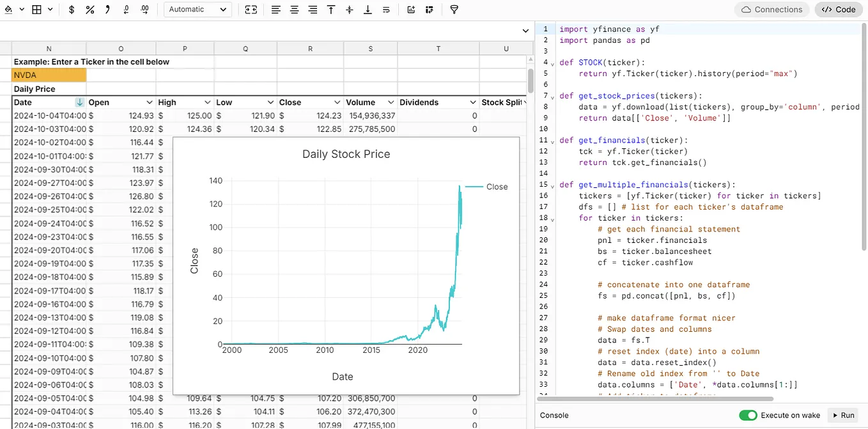The image size is (868, 429).
Task: Select the Close value 122.85 cell
Action: (311, 129)
